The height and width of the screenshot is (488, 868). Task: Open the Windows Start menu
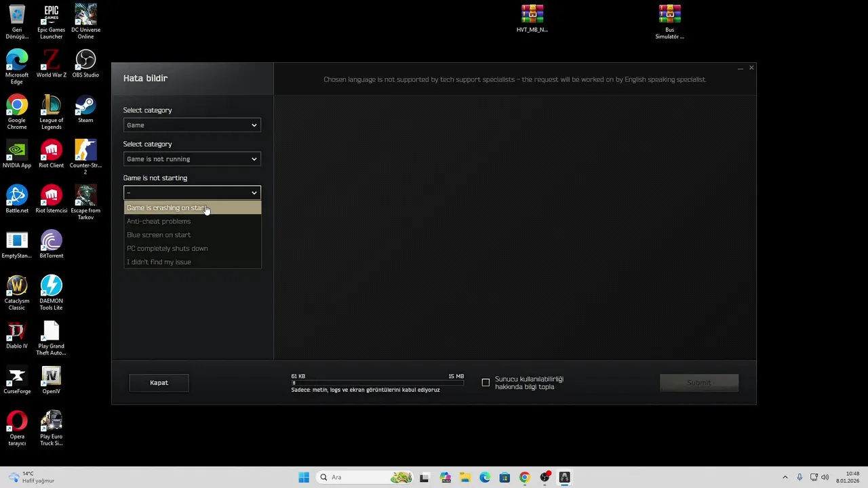(304, 477)
